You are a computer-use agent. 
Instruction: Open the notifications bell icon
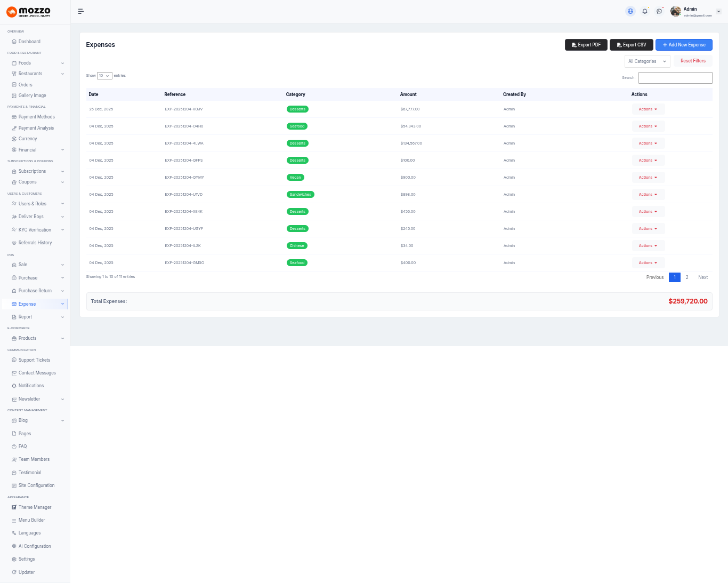tap(645, 11)
